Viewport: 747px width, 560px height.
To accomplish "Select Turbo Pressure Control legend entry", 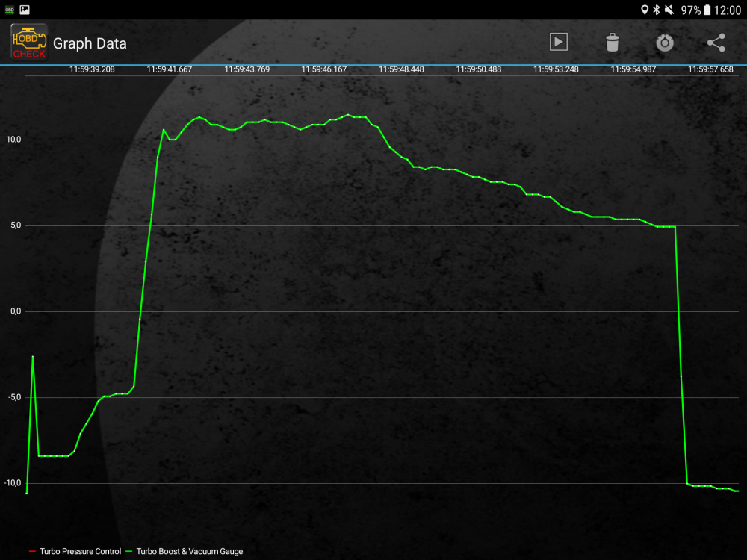I will click(x=75, y=551).
